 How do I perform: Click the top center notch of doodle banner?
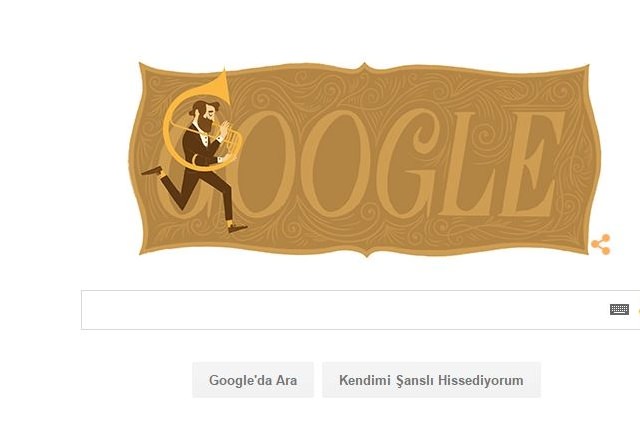365,67
